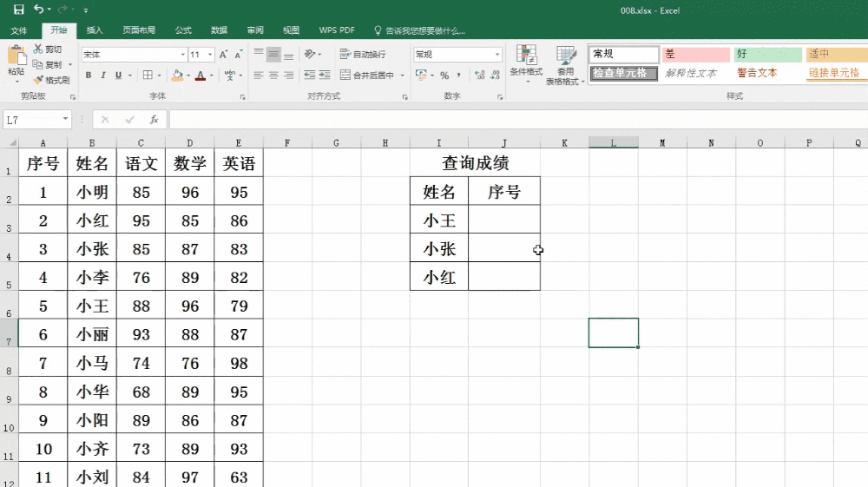Select the cell containing 小王 in lookup table

tap(439, 220)
